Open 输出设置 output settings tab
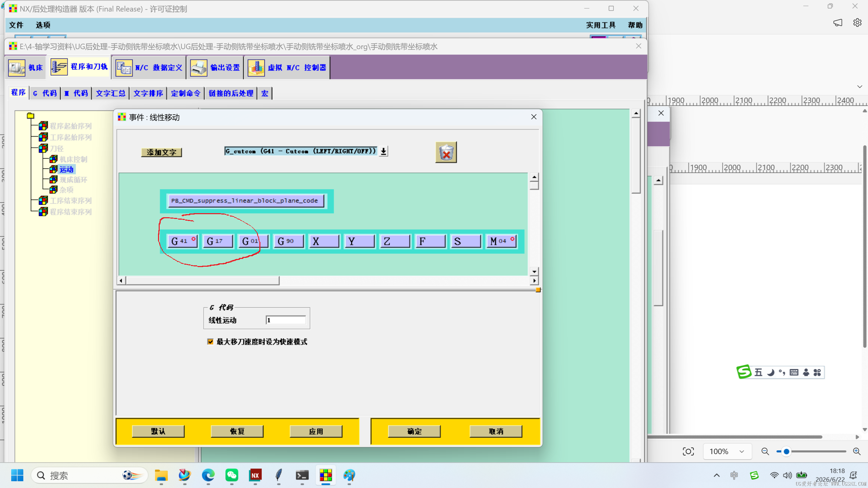The height and width of the screenshot is (488, 868). [215, 67]
